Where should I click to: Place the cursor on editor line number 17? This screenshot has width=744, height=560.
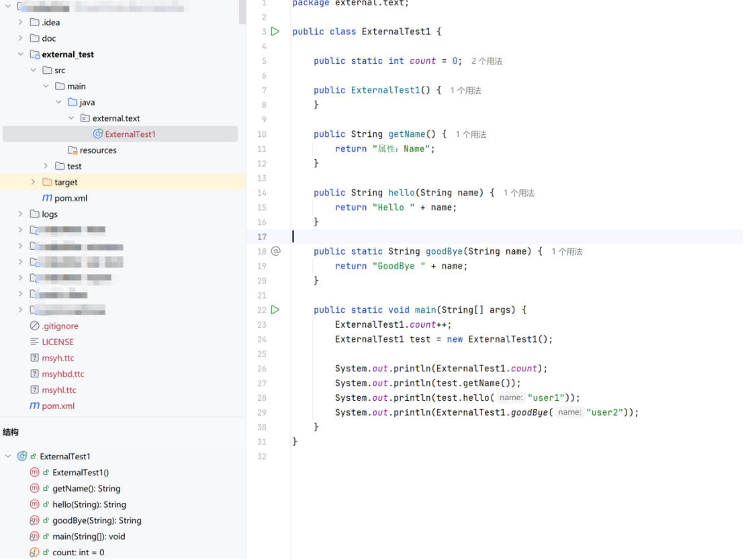[x=262, y=236]
